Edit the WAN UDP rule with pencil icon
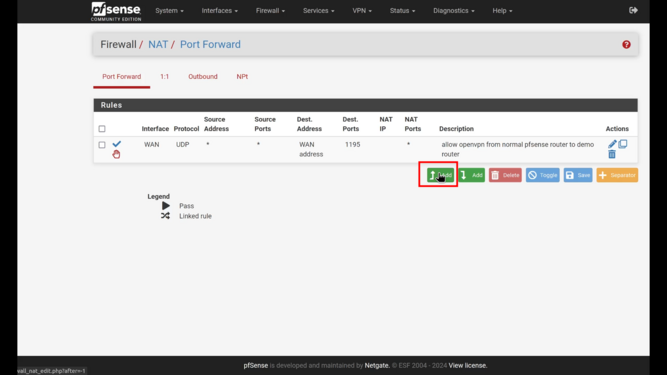Screen dimensions: 667x375 612,144
